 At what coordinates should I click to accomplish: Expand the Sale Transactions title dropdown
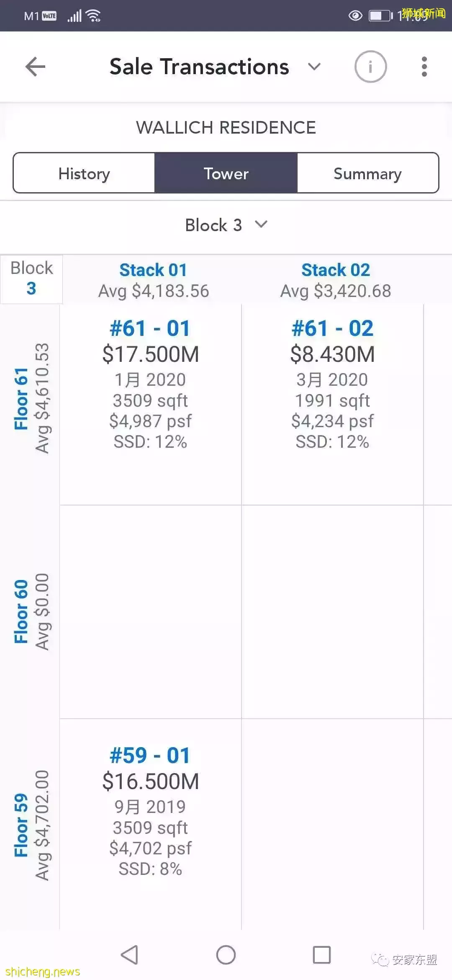tap(314, 67)
